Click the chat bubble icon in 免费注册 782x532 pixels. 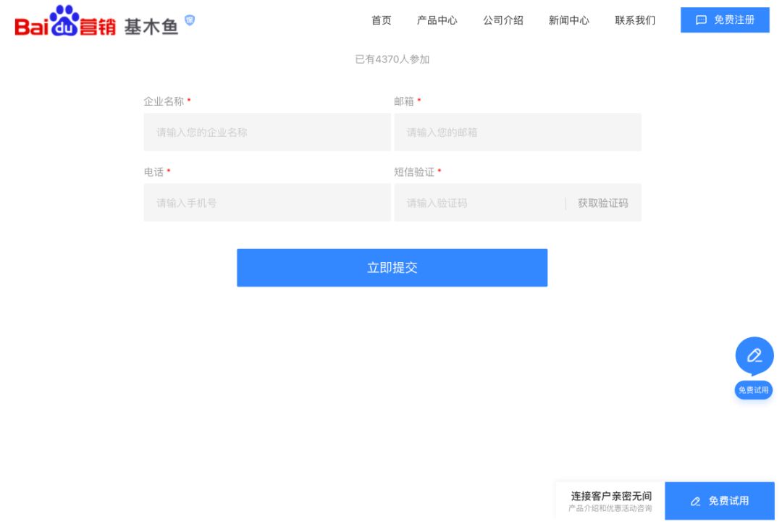(700, 20)
